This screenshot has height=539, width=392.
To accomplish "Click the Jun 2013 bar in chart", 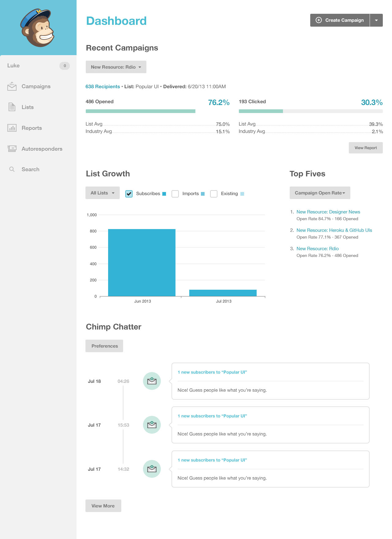I will click(142, 262).
